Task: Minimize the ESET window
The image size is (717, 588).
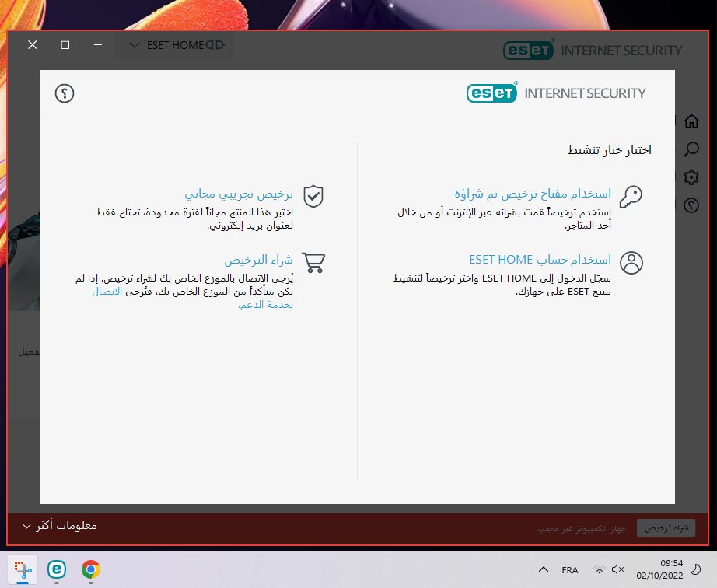Action: [x=98, y=45]
